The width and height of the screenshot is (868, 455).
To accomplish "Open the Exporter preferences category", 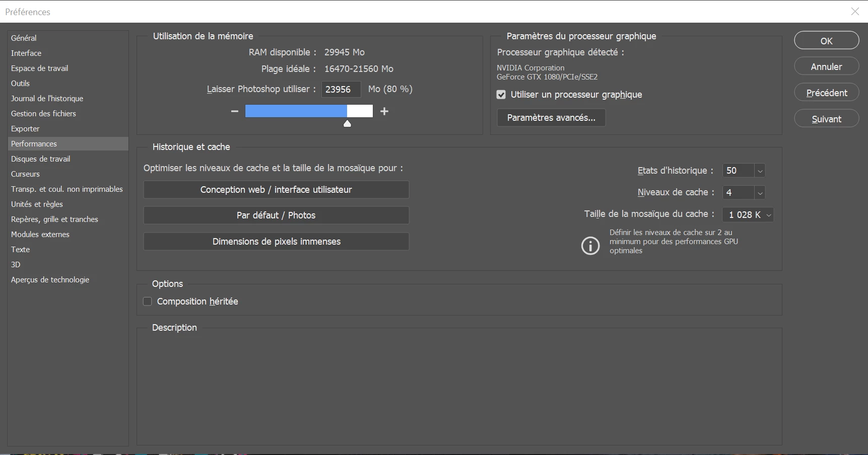I will pos(68,128).
